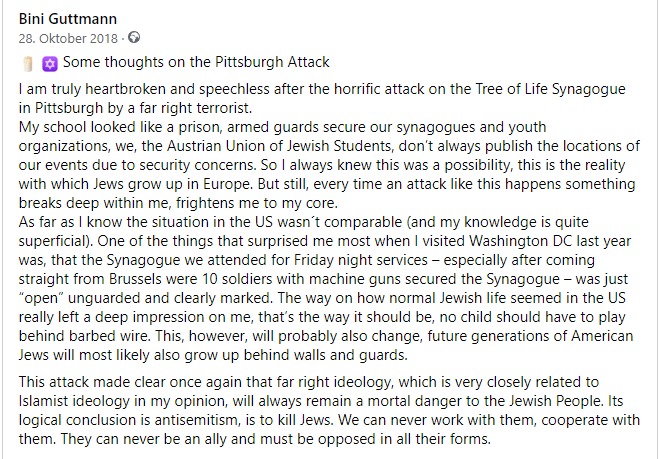Click the purple Star of David emoji
This screenshot has height=459, width=662.
click(49, 64)
